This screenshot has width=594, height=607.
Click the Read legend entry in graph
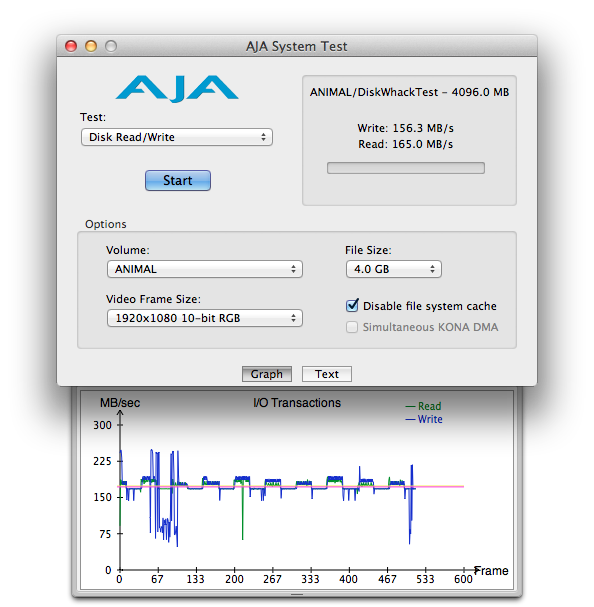pos(423,406)
